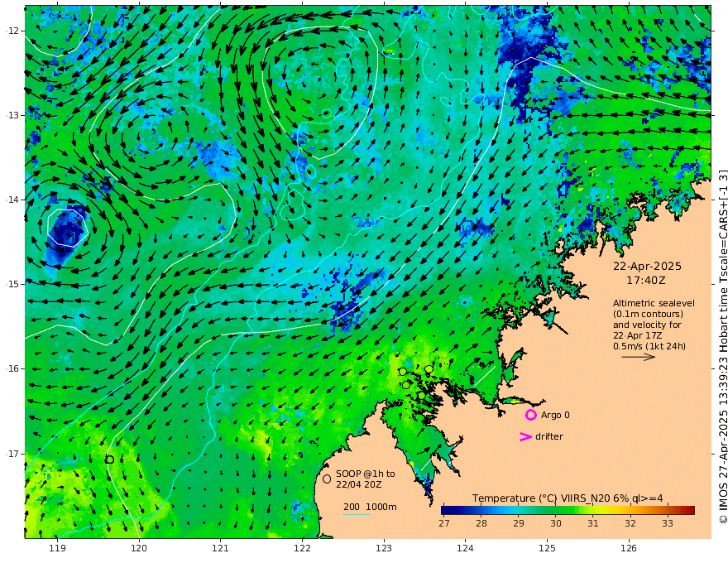Click colorbar tick label 29
The width and height of the screenshot is (728, 563).
tap(519, 523)
